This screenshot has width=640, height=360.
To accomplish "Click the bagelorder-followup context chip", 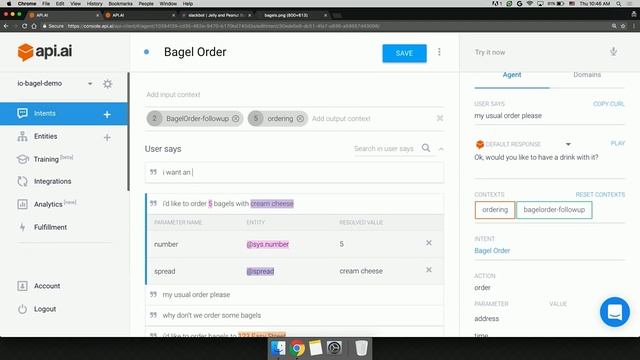I will (554, 210).
